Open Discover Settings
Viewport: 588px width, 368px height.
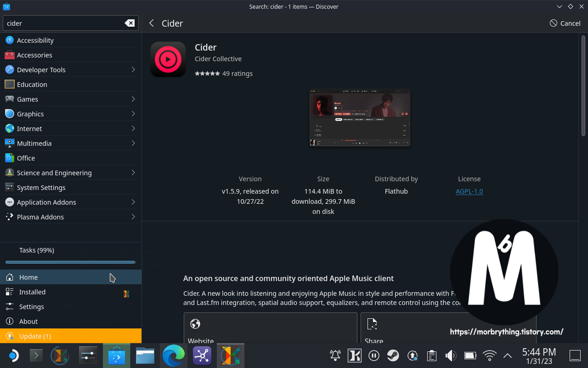pos(71,307)
